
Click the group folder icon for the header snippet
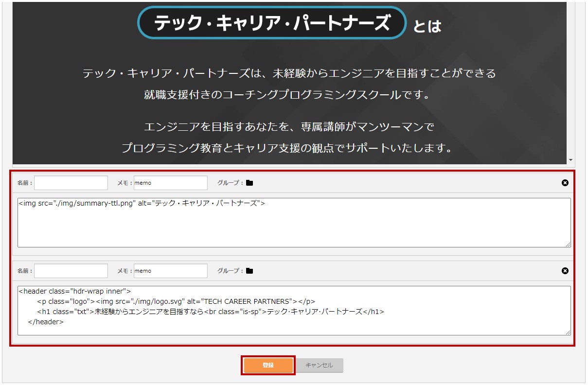tap(249, 271)
